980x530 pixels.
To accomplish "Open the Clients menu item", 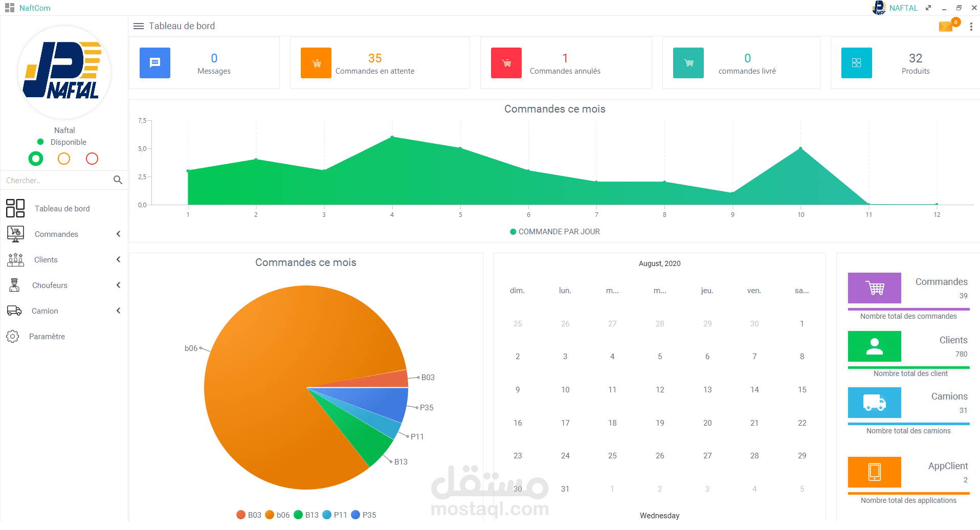I will [64, 259].
